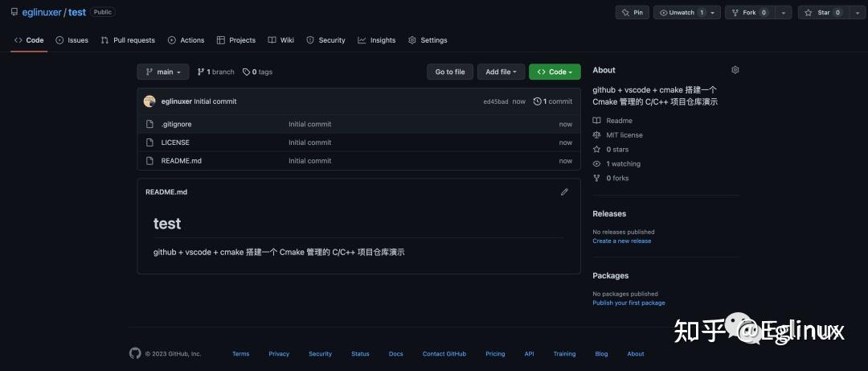View 0 forks in About section
This screenshot has width=868, height=371.
611,178
